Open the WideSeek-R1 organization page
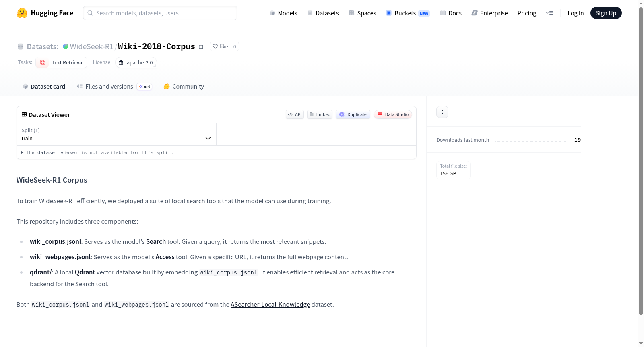 92,46
